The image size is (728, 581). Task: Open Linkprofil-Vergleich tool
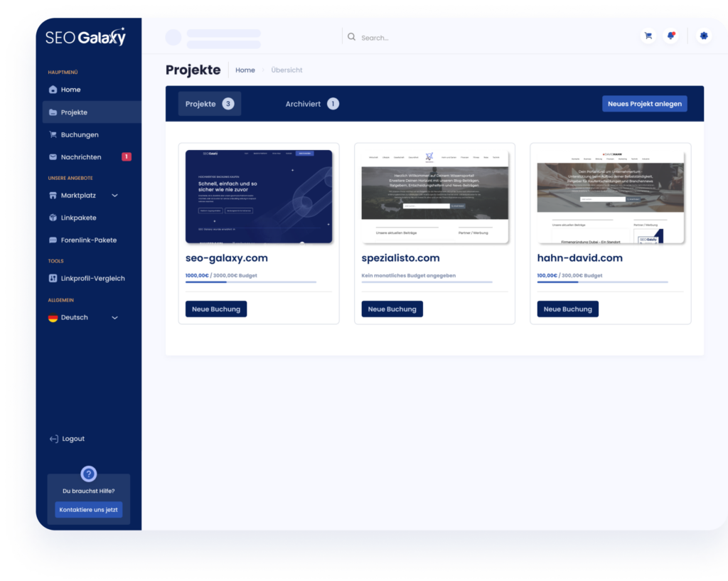92,278
